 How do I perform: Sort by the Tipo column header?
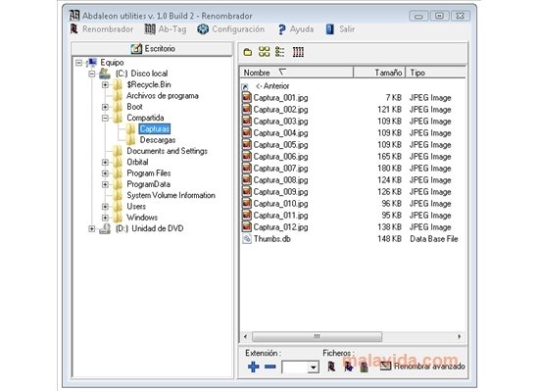[435, 73]
